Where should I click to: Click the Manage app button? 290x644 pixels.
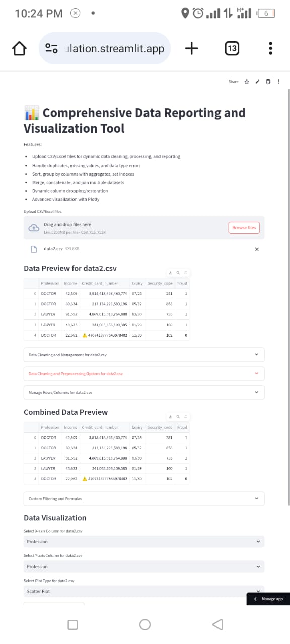(268, 599)
